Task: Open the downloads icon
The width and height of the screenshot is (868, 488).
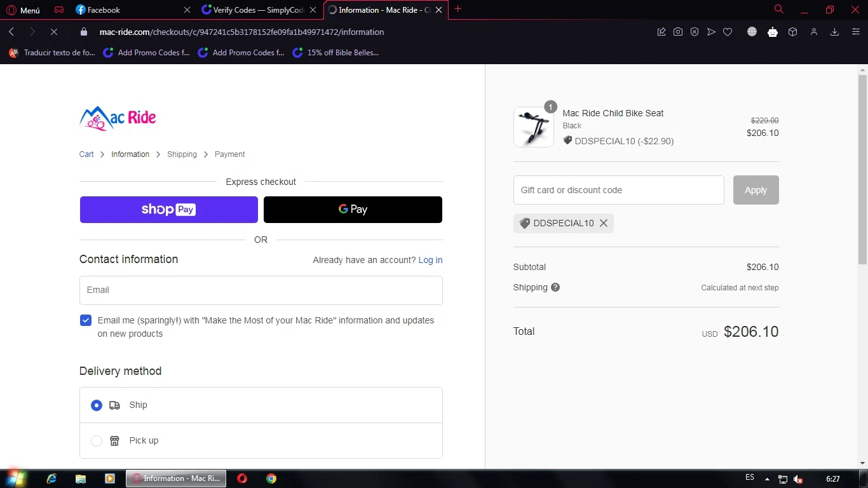Action: [835, 32]
